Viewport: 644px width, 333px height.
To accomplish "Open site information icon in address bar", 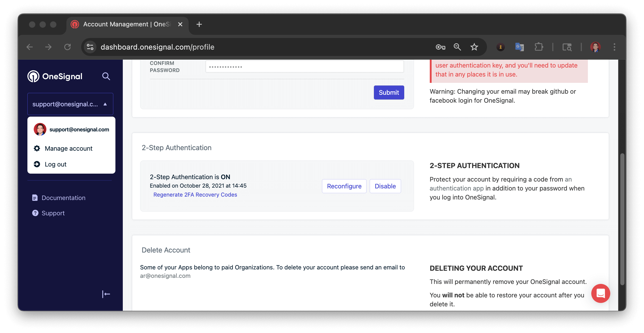I will 90,47.
